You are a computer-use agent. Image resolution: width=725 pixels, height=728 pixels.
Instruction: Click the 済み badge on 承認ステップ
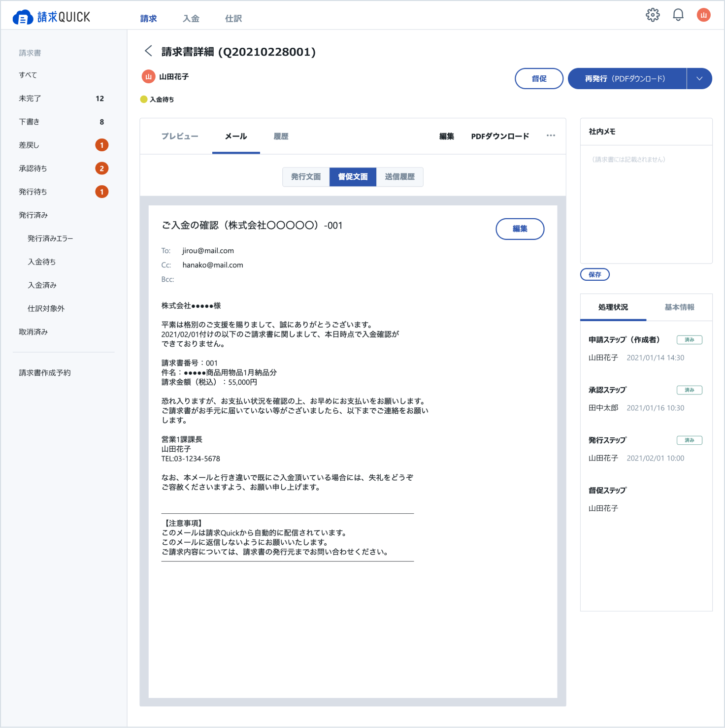click(690, 390)
